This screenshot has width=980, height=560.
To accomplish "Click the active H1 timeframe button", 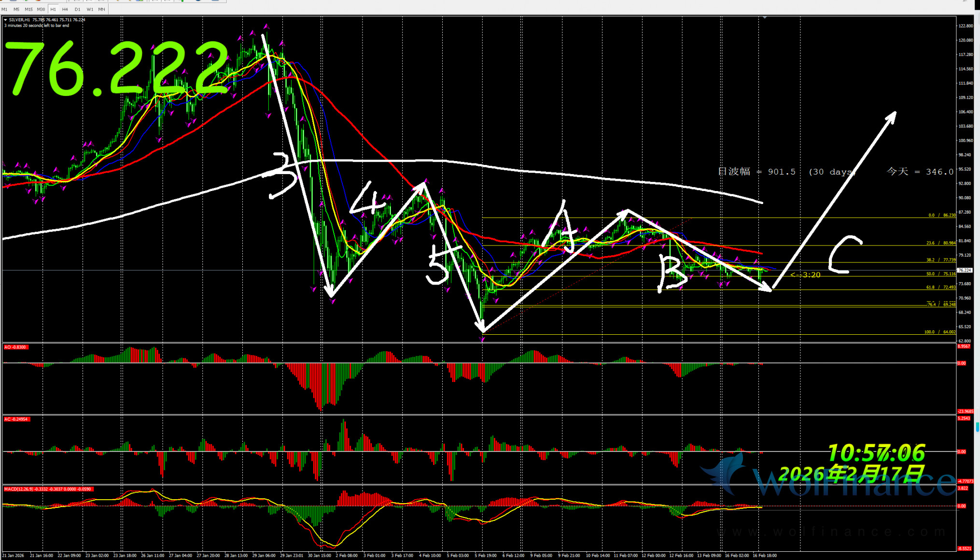I will (x=53, y=9).
